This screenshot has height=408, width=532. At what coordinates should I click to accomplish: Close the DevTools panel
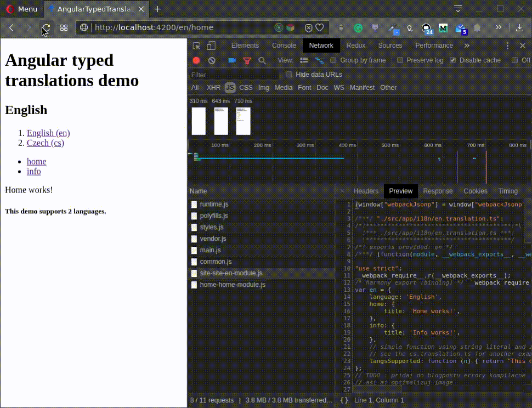(523, 46)
